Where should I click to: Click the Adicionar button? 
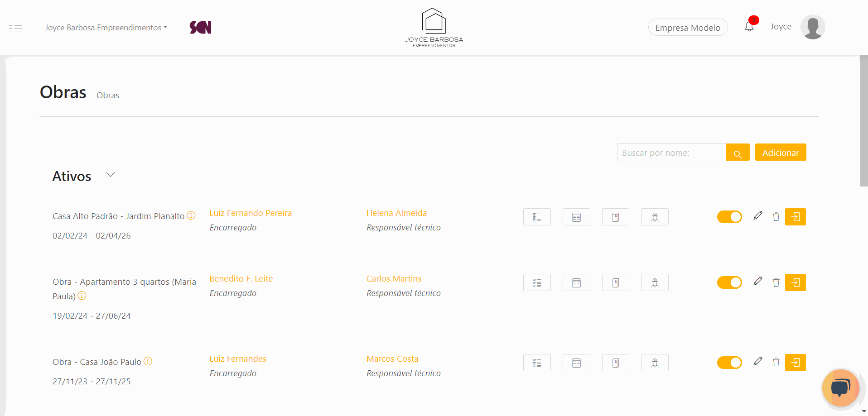click(x=780, y=153)
